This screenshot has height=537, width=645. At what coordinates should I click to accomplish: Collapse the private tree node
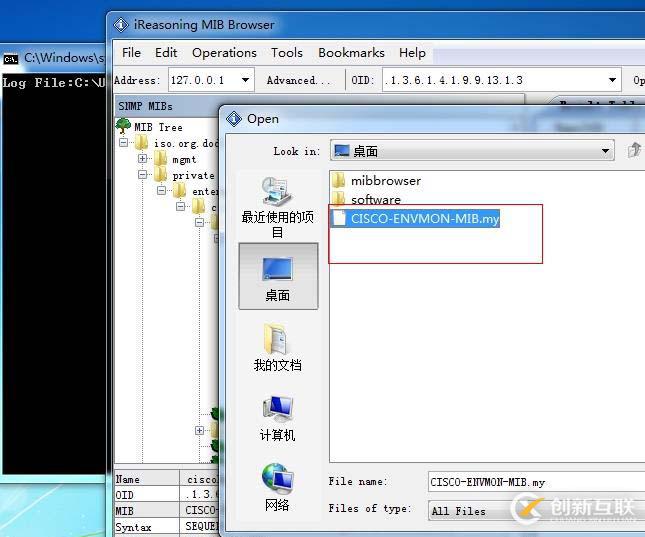(142, 174)
